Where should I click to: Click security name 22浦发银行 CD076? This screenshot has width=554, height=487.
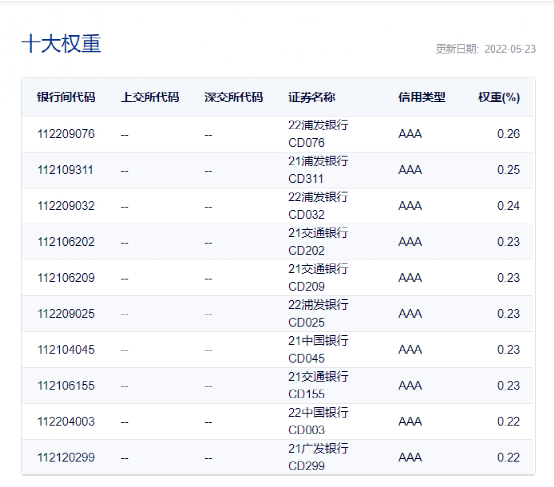(x=318, y=134)
